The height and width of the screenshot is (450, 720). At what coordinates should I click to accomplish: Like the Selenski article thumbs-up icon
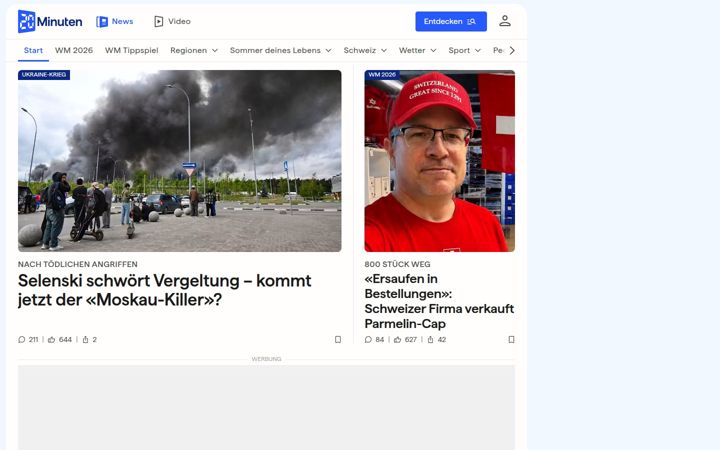pyautogui.click(x=51, y=340)
